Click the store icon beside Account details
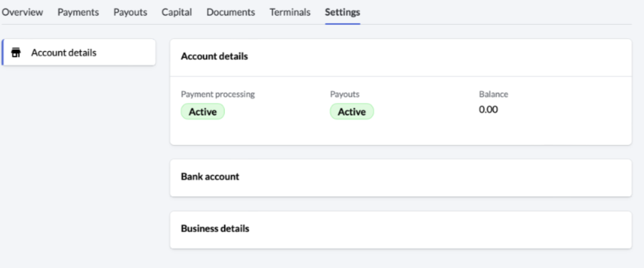The image size is (644, 268). pyautogui.click(x=16, y=53)
